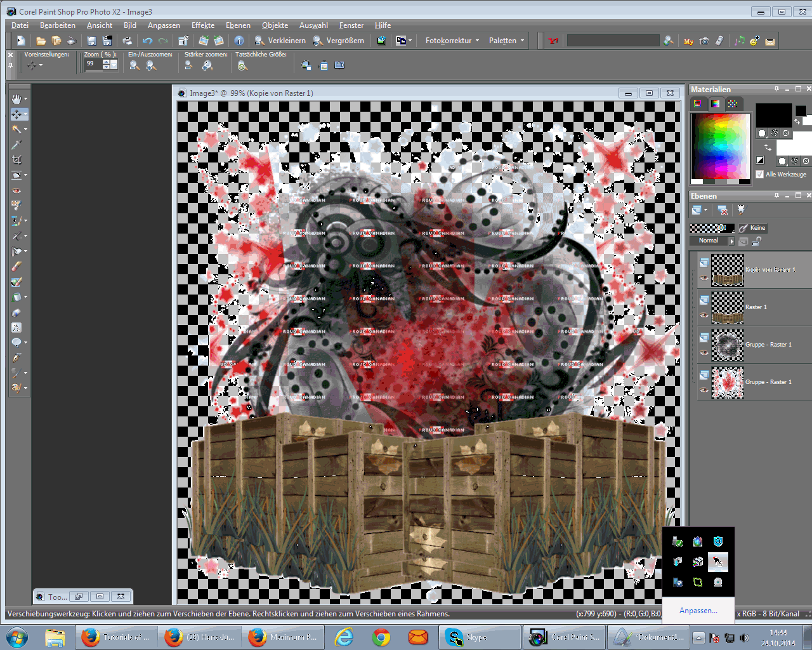Image resolution: width=812 pixels, height=650 pixels.
Task: Click the actual size zoom icon
Action: pyautogui.click(x=242, y=65)
